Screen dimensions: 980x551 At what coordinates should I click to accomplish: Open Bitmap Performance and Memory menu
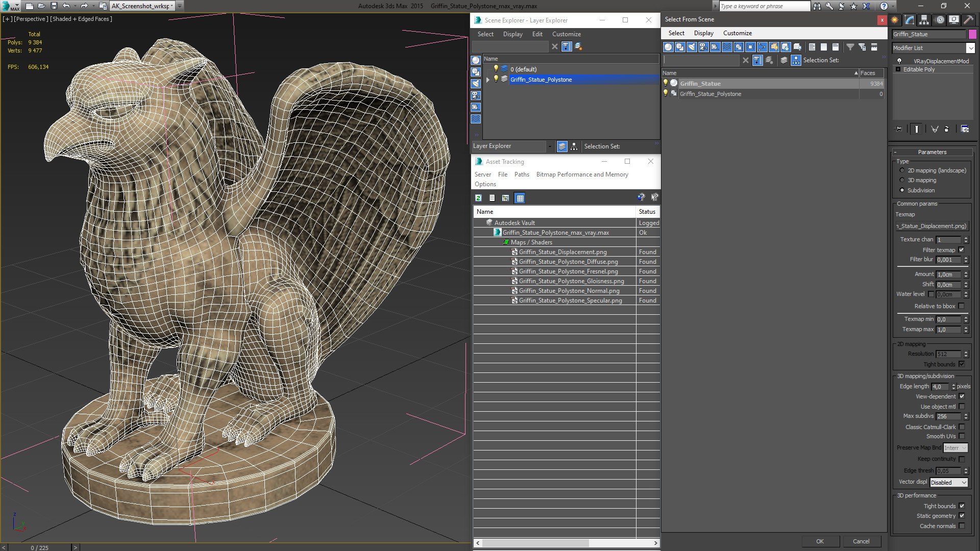tap(582, 174)
